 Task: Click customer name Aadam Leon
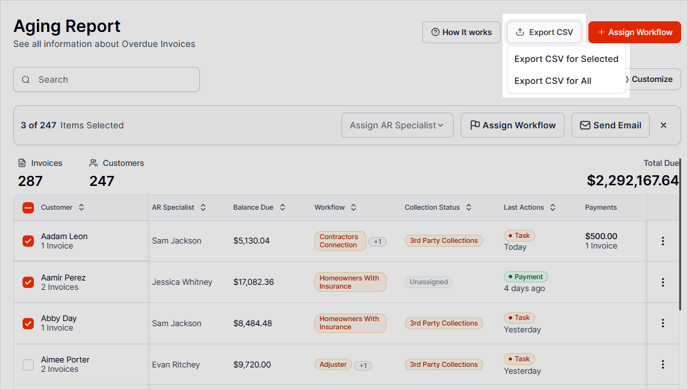64,236
